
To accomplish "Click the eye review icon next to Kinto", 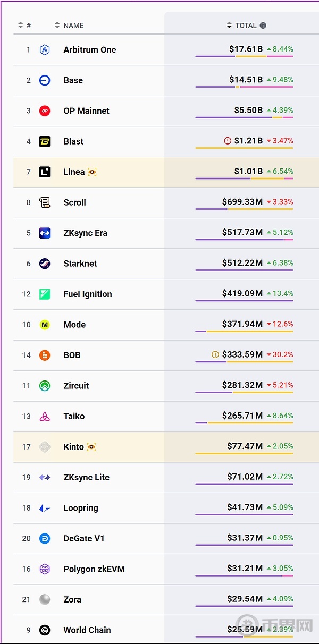I will point(91,447).
